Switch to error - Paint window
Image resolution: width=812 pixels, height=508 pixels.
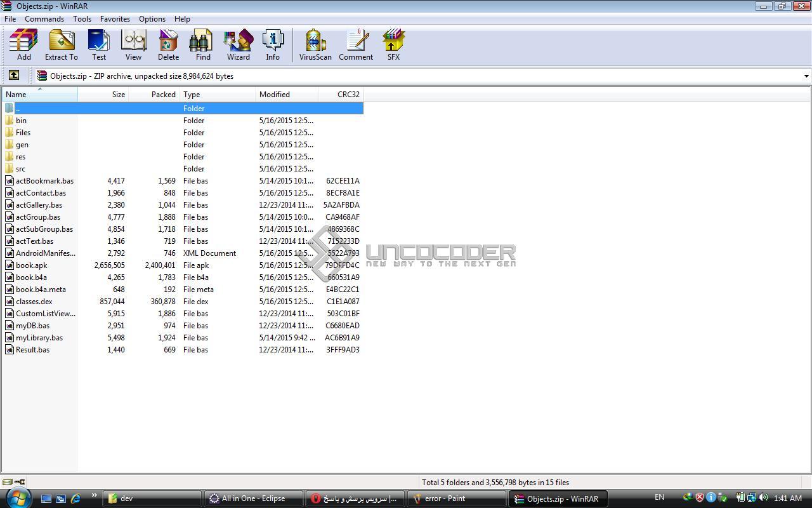click(457, 498)
